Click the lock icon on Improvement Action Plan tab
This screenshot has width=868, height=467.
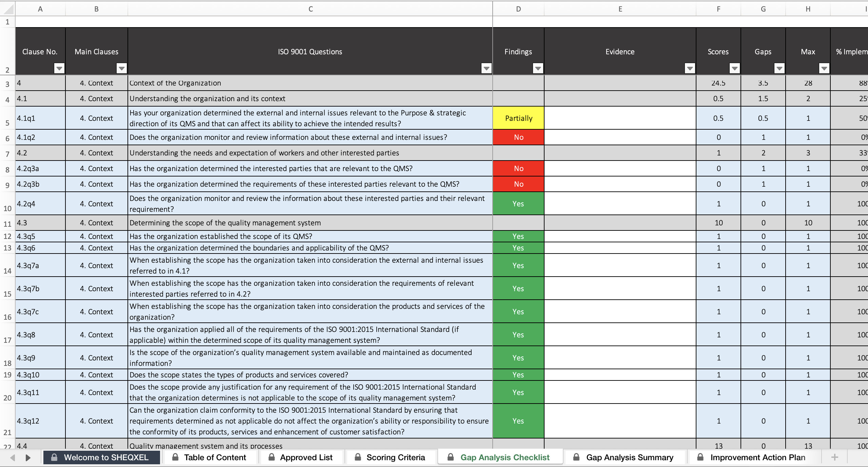(x=700, y=457)
